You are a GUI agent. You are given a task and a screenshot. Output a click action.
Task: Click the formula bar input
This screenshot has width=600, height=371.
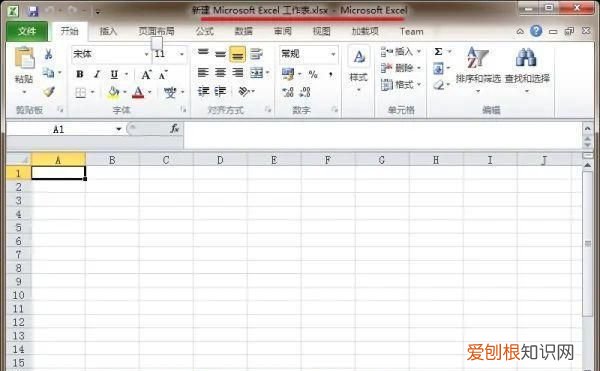(383, 135)
